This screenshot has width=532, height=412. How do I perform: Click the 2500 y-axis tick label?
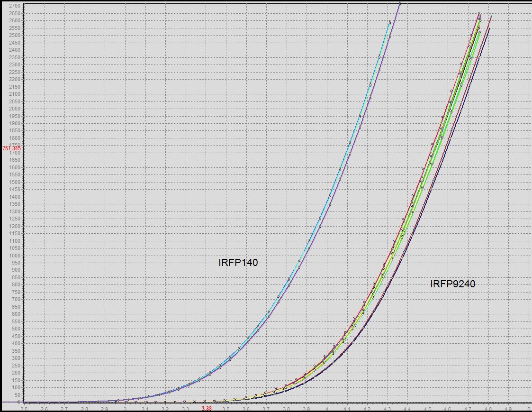[14, 36]
